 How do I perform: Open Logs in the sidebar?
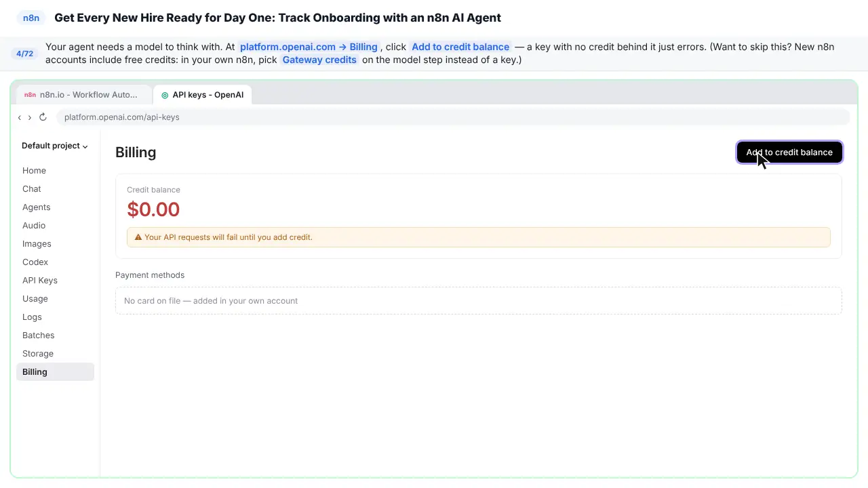click(55, 317)
